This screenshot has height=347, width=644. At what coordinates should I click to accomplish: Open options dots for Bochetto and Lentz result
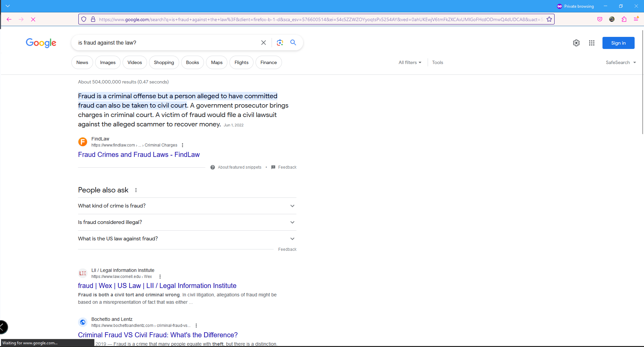196,326
